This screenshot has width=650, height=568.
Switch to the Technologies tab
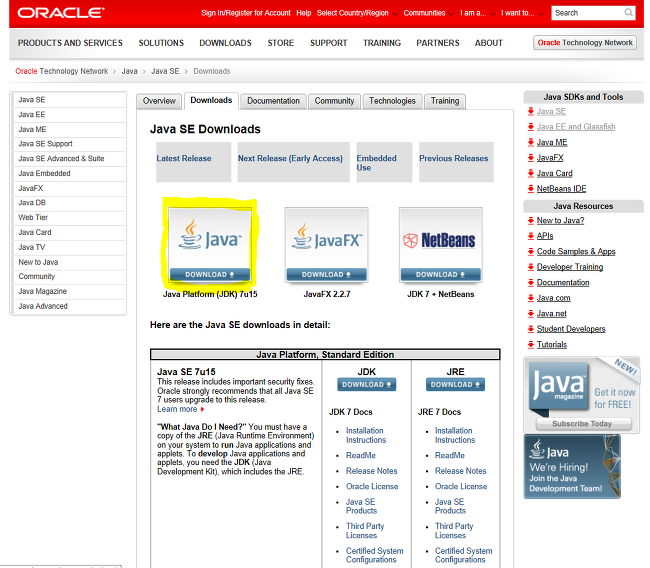click(392, 101)
